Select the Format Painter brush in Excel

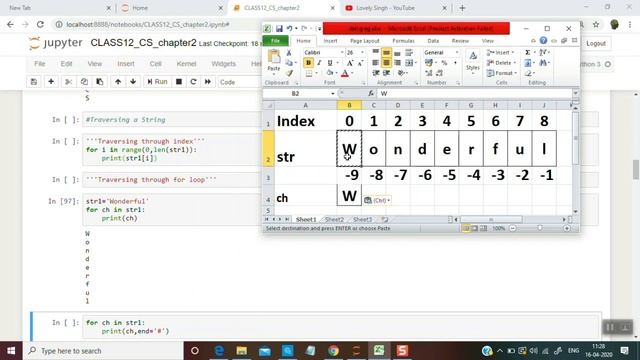289,73
